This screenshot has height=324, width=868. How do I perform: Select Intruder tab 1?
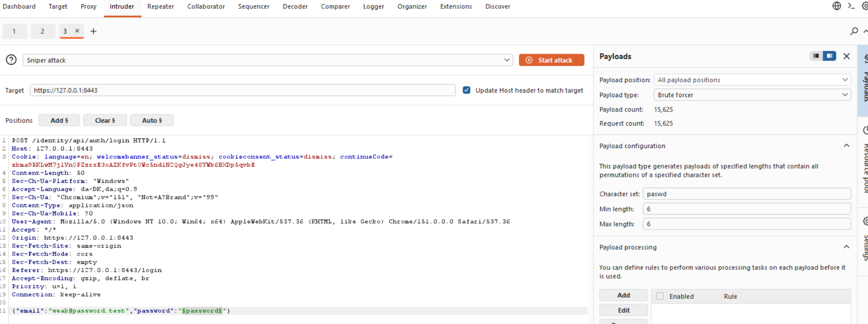14,31
